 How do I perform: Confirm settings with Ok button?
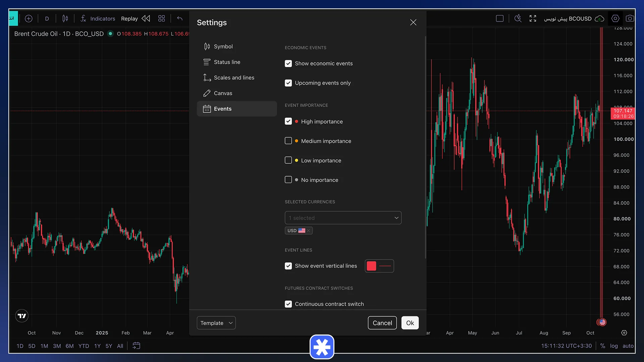click(410, 323)
